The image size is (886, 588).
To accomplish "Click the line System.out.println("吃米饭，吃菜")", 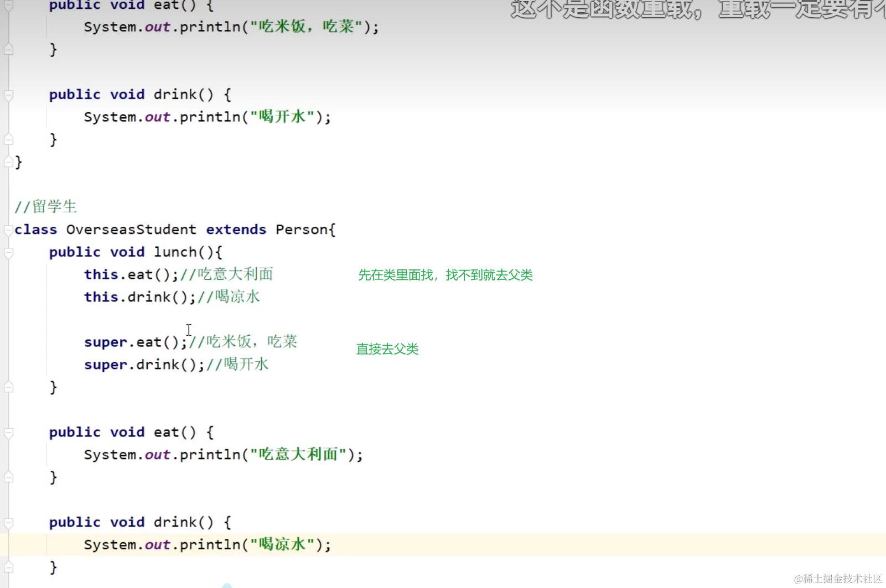I will tap(231, 27).
